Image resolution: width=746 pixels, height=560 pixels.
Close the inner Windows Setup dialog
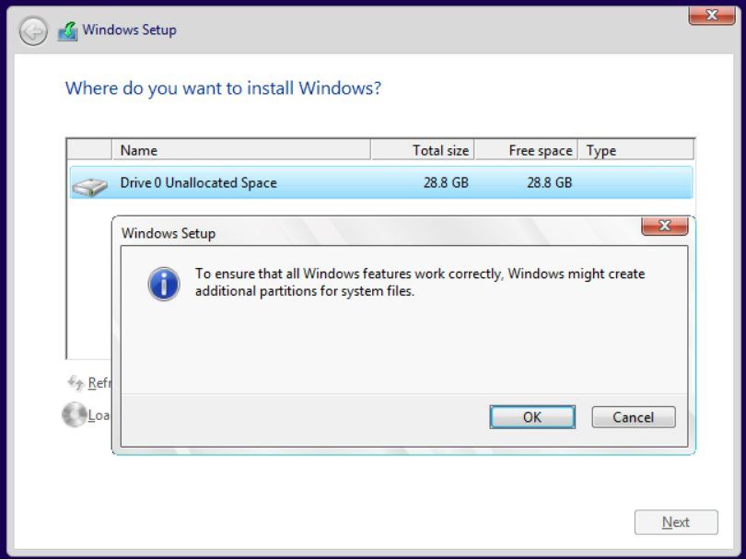coord(665,226)
